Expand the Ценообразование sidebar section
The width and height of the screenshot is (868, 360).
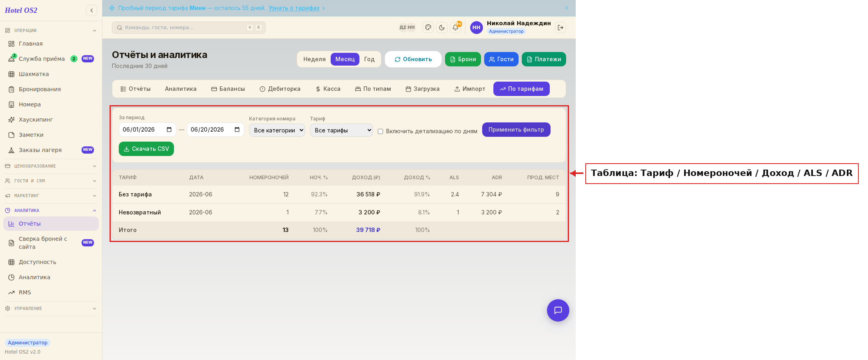(50, 166)
